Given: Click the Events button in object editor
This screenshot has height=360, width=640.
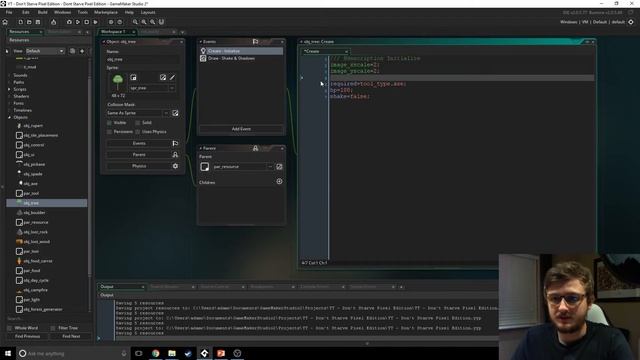Looking at the screenshot, I should pyautogui.click(x=139, y=143).
